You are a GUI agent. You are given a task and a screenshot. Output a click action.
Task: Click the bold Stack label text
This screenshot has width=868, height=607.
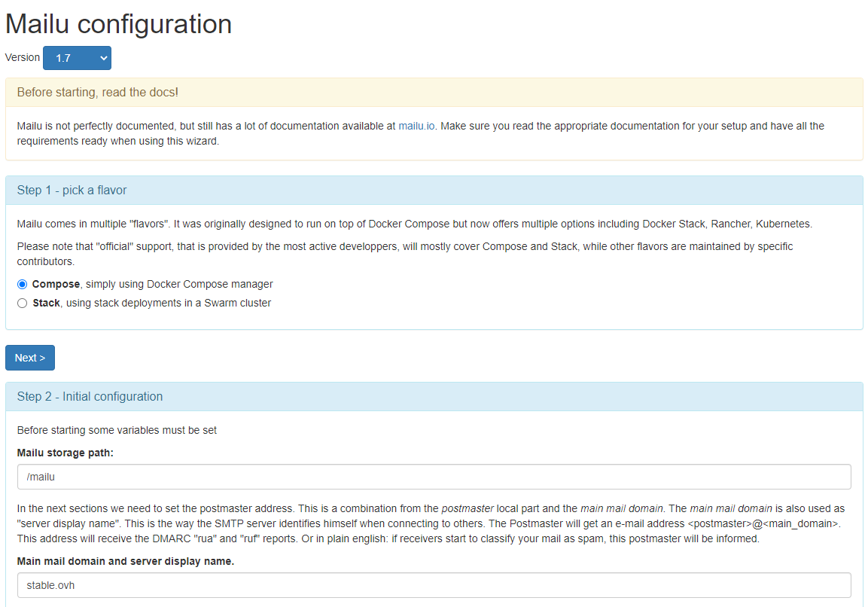[x=46, y=303]
